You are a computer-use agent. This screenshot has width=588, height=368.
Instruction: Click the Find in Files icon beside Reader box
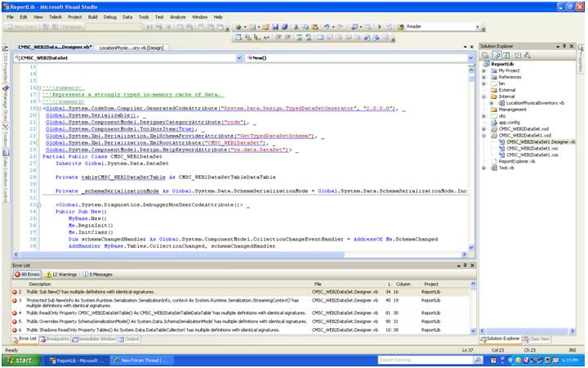point(401,27)
